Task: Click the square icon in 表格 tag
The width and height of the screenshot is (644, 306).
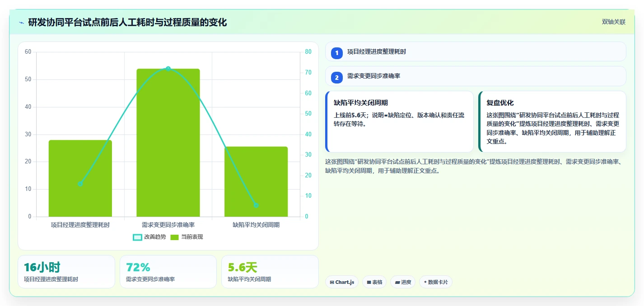Action: (x=369, y=282)
